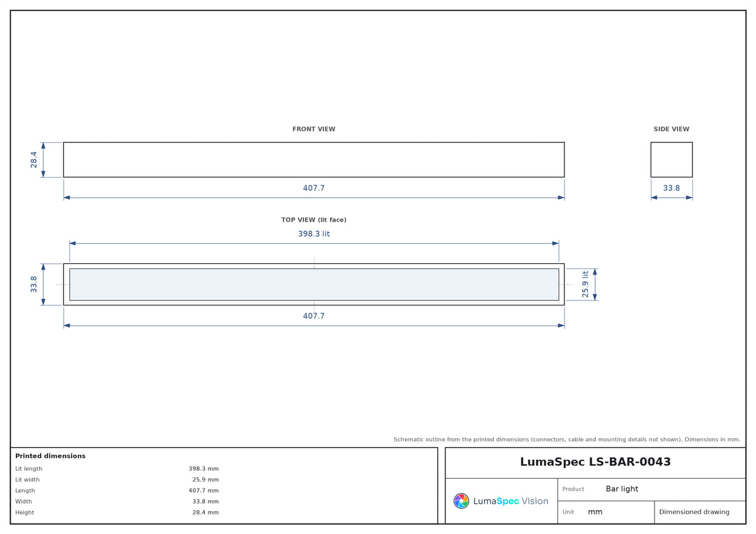Click the 398.3 lit dimension text
Viewport: 756px width, 534px height.
(x=314, y=234)
